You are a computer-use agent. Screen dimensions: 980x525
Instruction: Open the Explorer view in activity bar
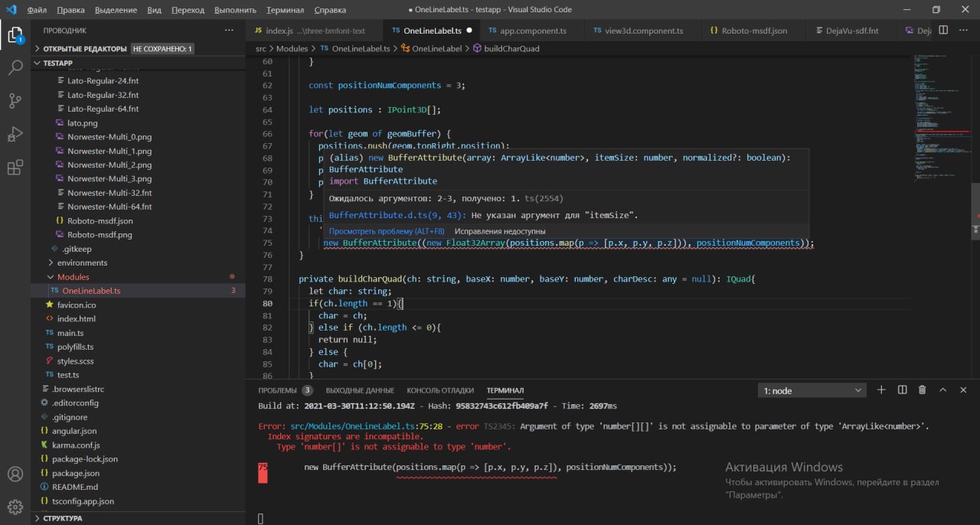[x=15, y=34]
